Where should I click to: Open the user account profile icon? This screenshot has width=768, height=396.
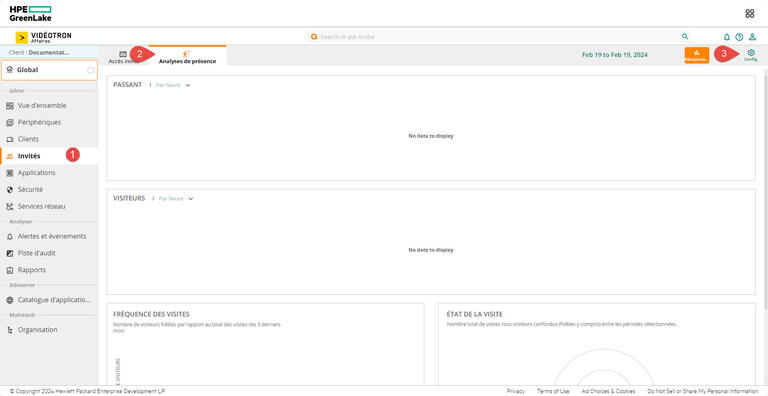click(x=752, y=37)
